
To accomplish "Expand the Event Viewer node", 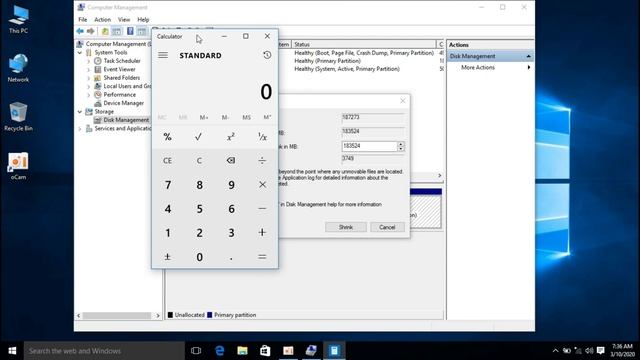I will pos(89,70).
